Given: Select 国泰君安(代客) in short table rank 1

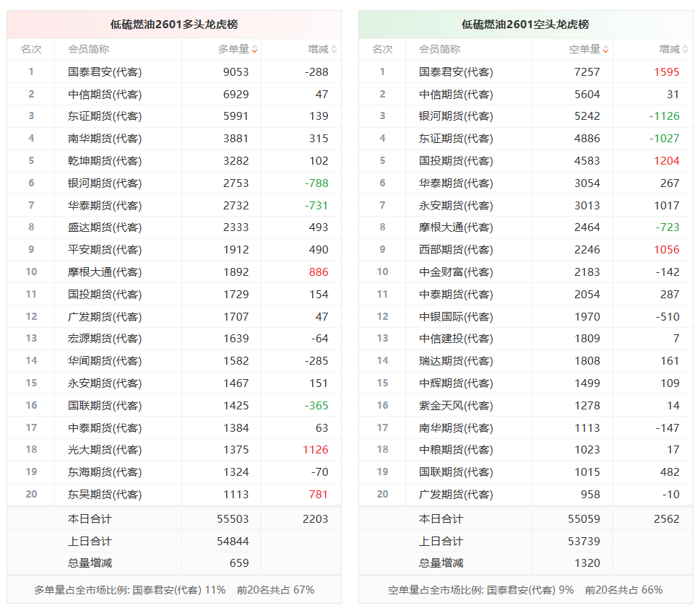Looking at the screenshot, I should coord(457,72).
